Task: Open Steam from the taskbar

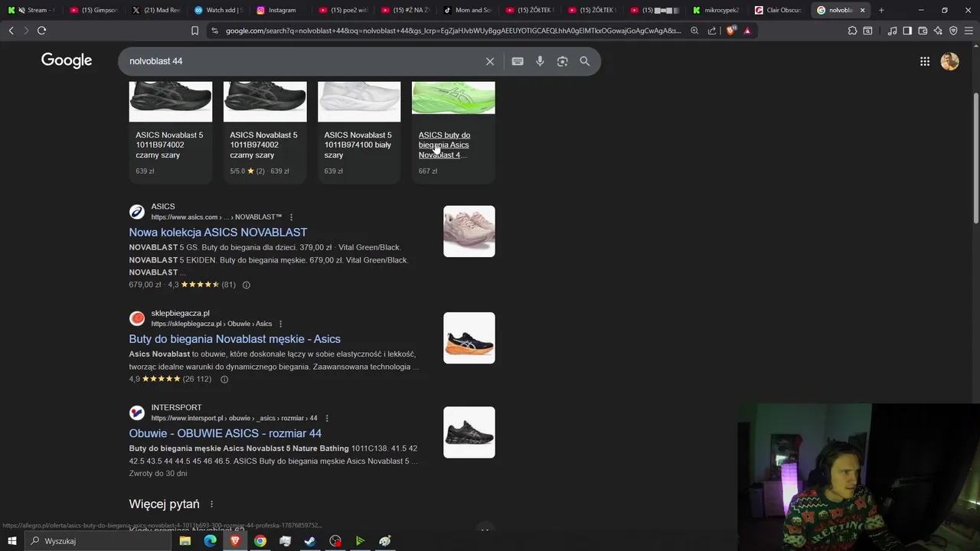Action: point(310,541)
